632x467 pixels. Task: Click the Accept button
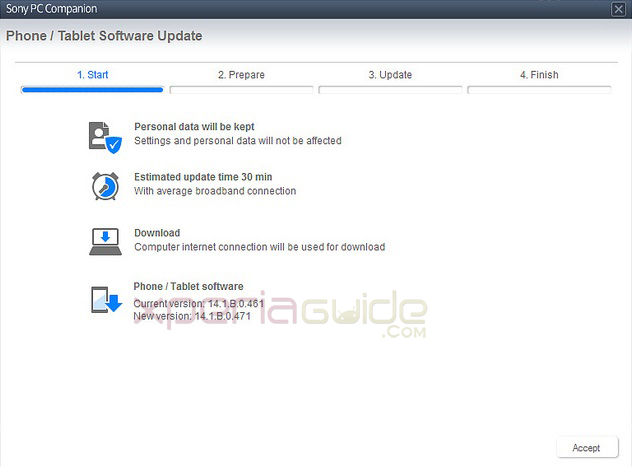587,447
